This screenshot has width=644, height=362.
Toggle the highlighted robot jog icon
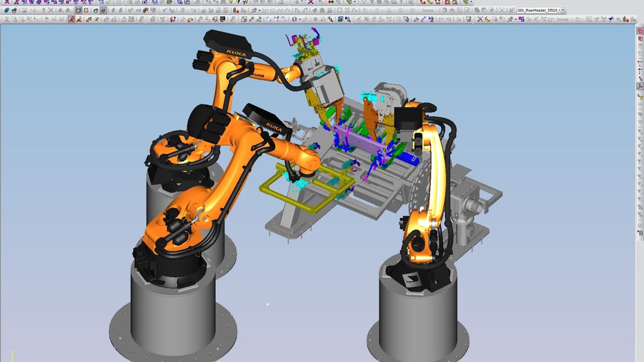[71, 19]
